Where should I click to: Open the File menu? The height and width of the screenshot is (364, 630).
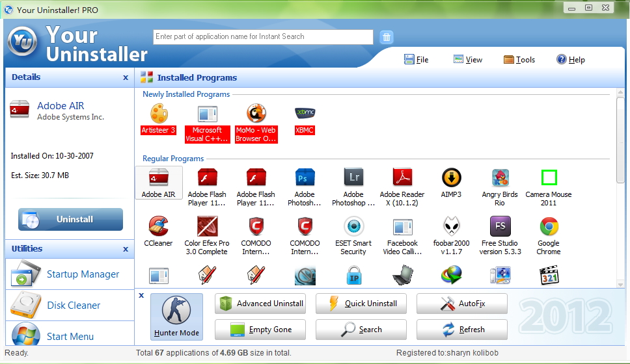[417, 59]
